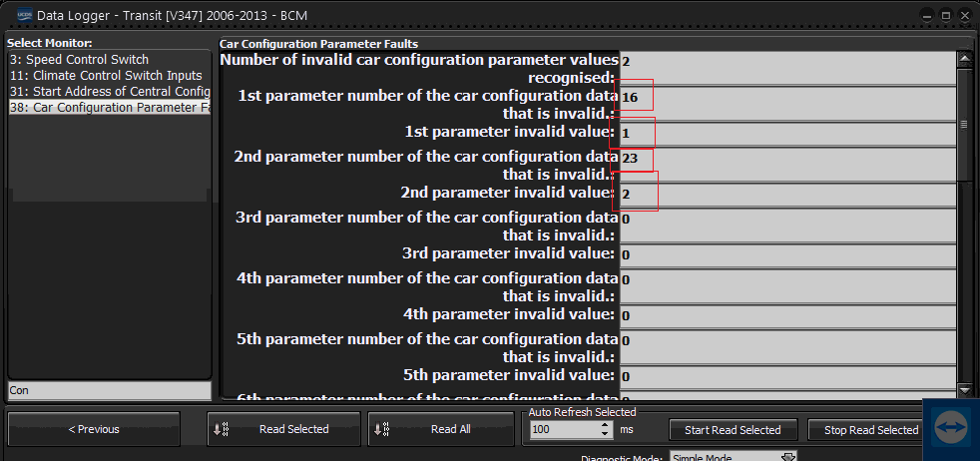980x461 pixels.
Task: Click the icon on Read Selected button
Action: [x=222, y=429]
